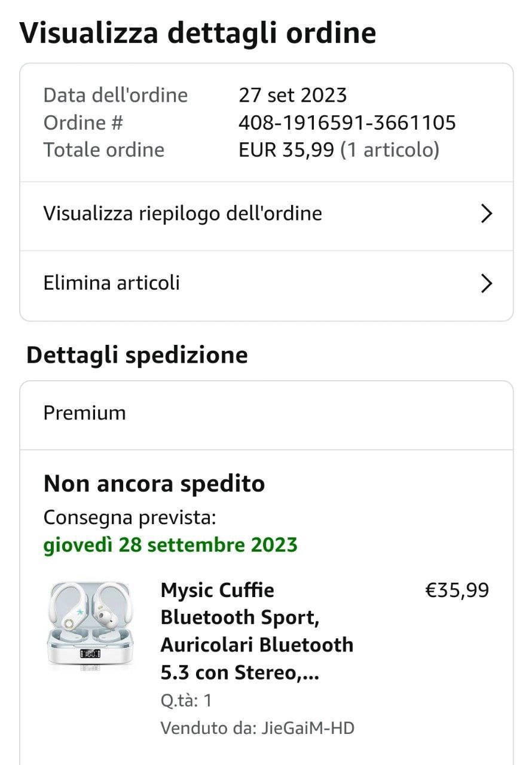The width and height of the screenshot is (532, 765).
Task: Click the €35,99 item price
Action: coord(457,590)
